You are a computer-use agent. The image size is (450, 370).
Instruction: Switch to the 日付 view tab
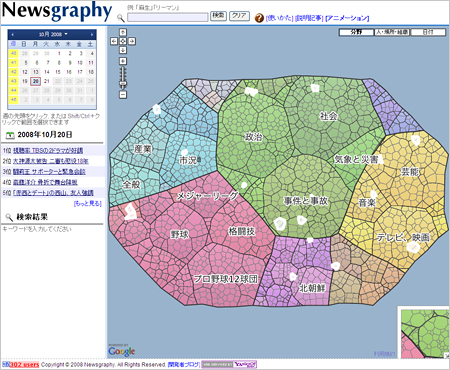[x=428, y=32]
